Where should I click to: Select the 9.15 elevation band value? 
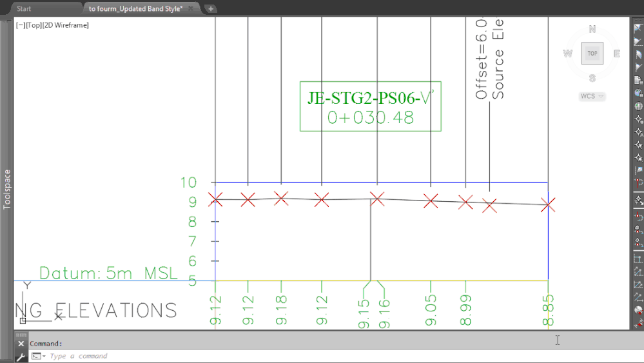(x=364, y=314)
